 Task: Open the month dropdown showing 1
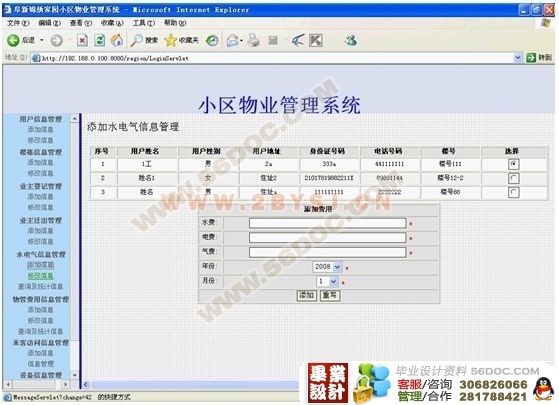pyautogui.click(x=327, y=281)
